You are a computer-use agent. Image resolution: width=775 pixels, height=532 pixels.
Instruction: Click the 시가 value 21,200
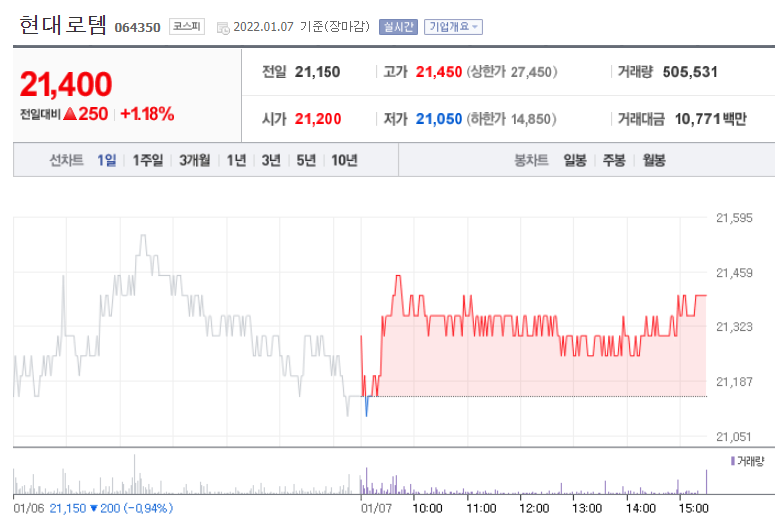pos(318,119)
